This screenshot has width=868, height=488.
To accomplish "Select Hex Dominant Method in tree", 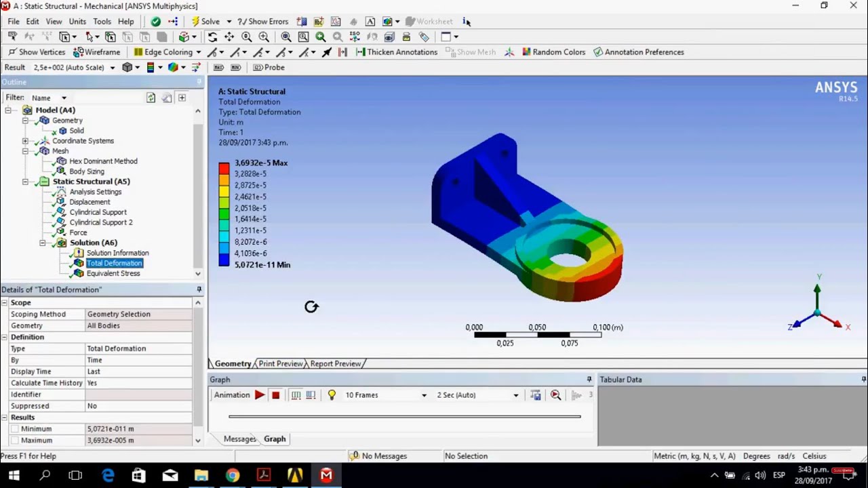I will click(x=103, y=161).
